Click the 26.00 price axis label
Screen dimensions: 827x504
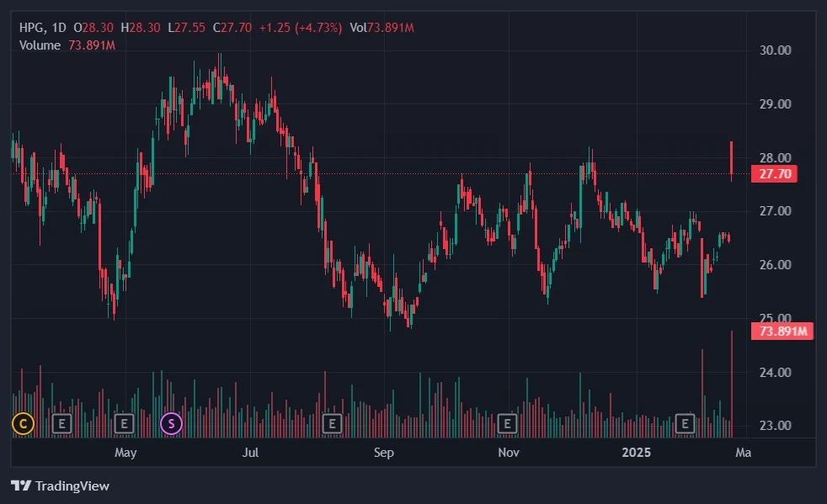tap(775, 265)
